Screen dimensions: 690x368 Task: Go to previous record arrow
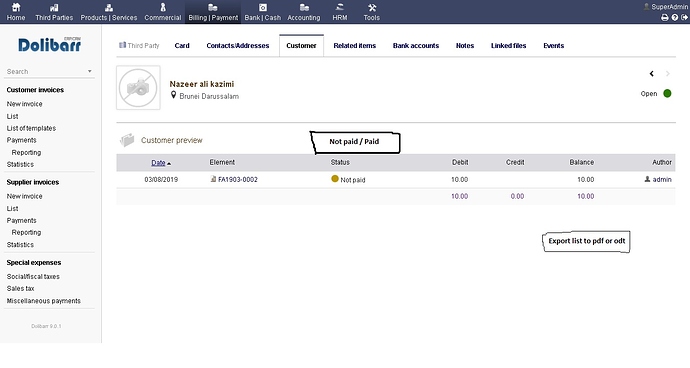coord(652,74)
